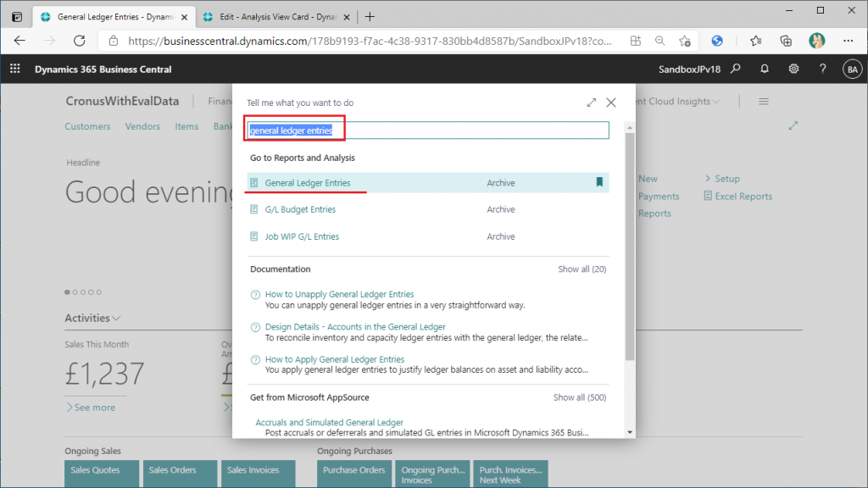Screen dimensions: 868x488
Task: Collapse the Activities section chevron
Action: (x=116, y=319)
